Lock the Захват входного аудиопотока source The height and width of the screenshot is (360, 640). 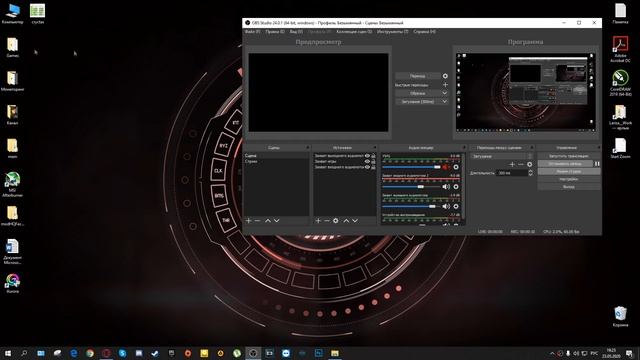tap(373, 167)
